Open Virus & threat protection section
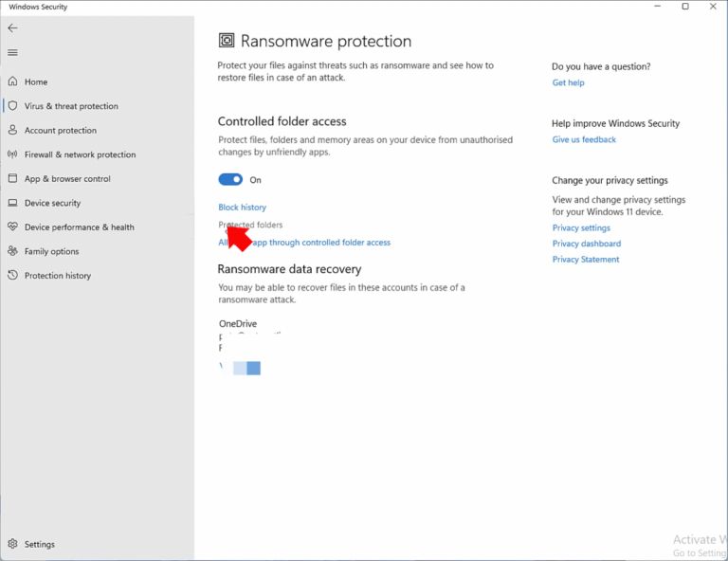The width and height of the screenshot is (728, 561). [x=71, y=106]
